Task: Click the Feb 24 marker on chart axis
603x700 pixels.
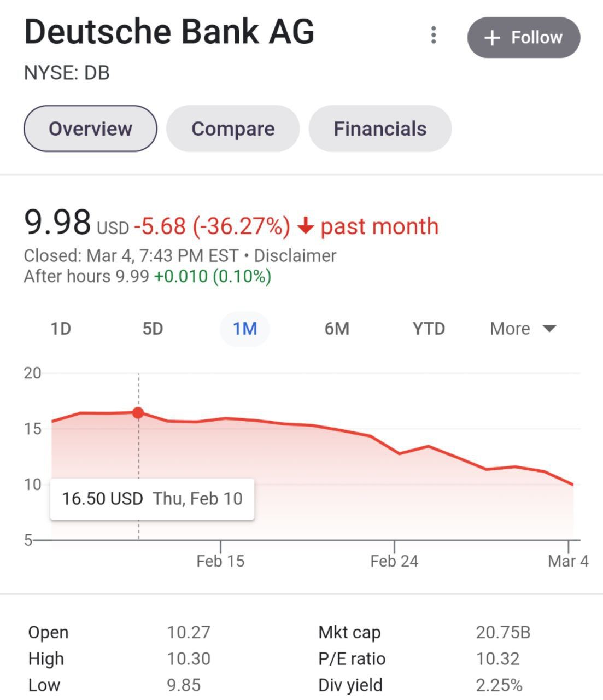Action: click(394, 561)
